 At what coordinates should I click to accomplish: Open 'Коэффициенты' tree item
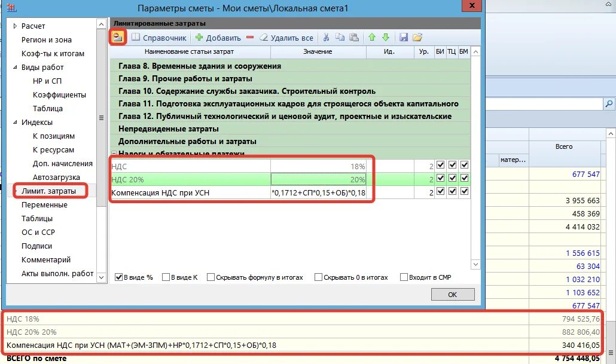pyautogui.click(x=59, y=94)
